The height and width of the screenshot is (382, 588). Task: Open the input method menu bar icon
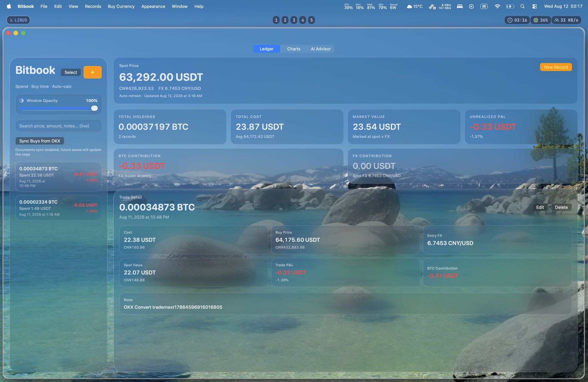pos(484,6)
